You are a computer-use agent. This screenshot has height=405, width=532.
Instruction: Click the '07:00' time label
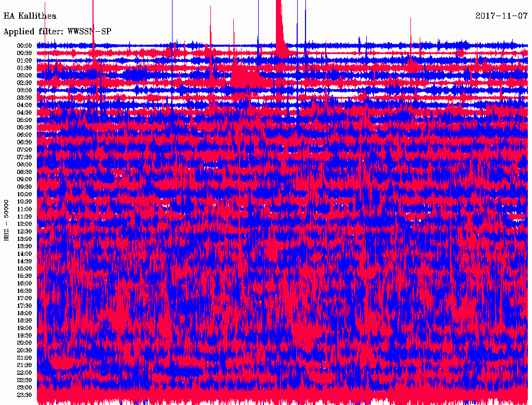(24, 150)
